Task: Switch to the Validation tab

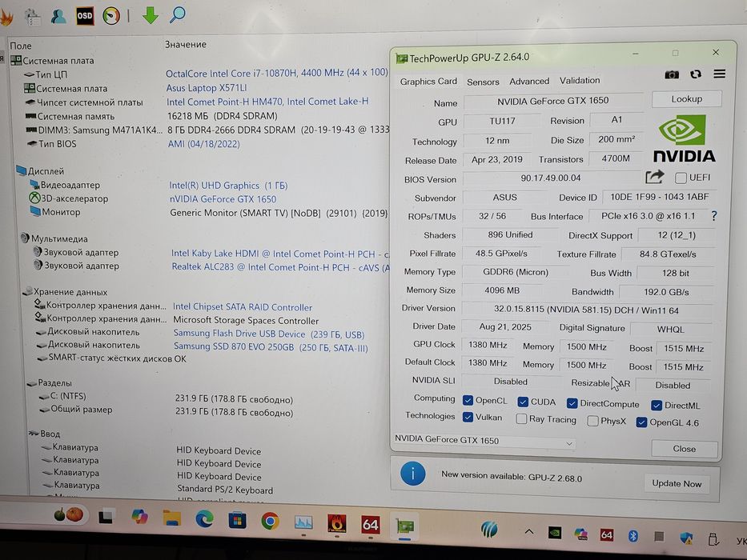Action: click(580, 80)
